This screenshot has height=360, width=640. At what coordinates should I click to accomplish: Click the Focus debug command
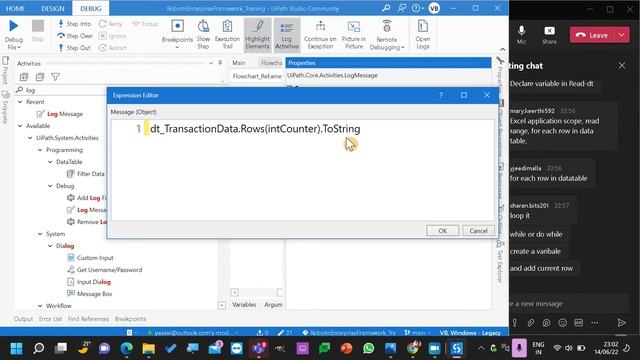tap(145, 24)
